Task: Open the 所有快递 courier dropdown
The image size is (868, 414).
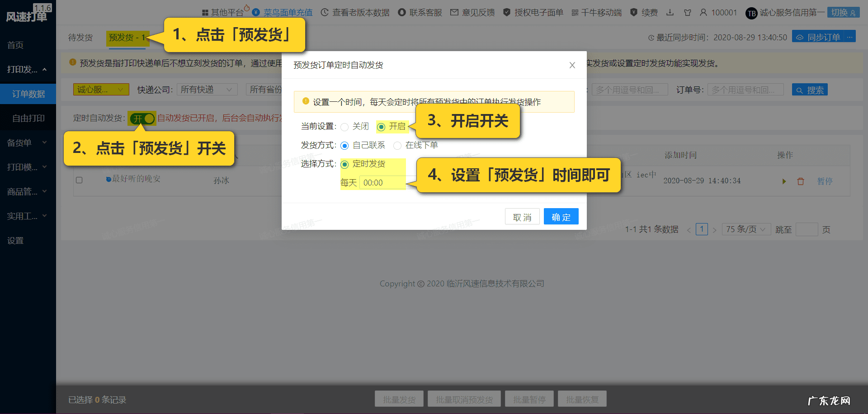Action: coord(207,89)
